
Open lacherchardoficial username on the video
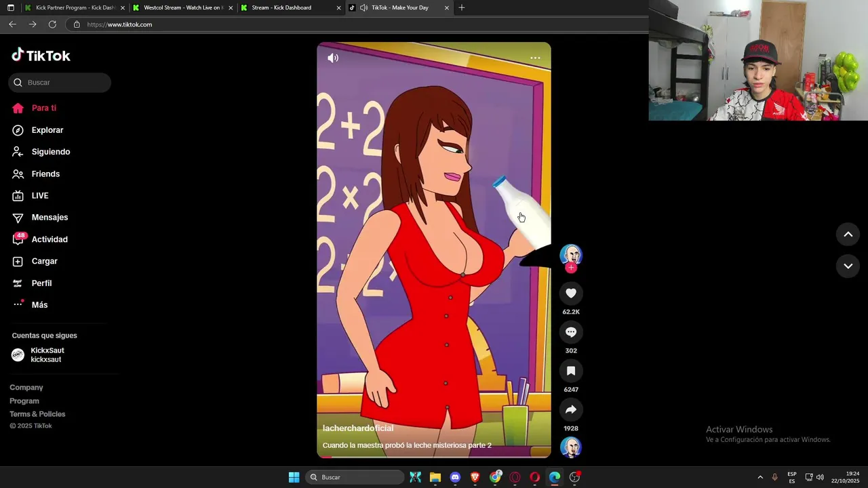(x=358, y=428)
